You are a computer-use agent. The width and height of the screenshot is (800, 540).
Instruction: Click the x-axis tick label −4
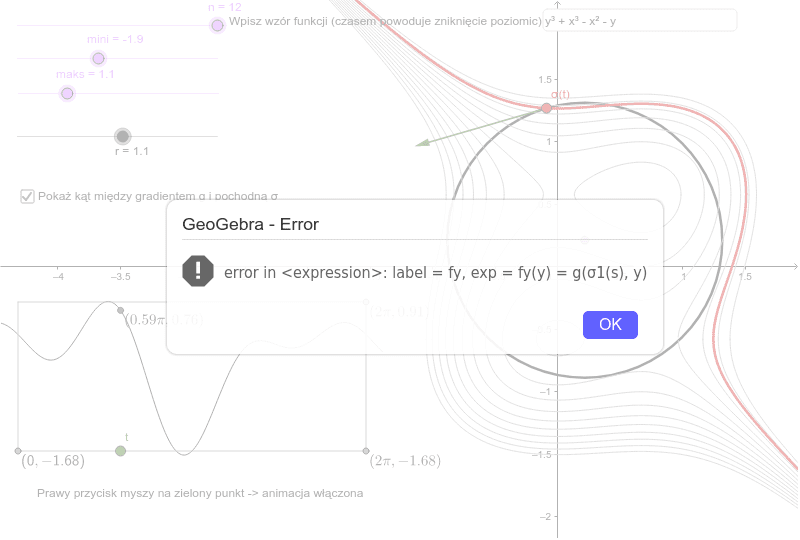pyautogui.click(x=58, y=277)
